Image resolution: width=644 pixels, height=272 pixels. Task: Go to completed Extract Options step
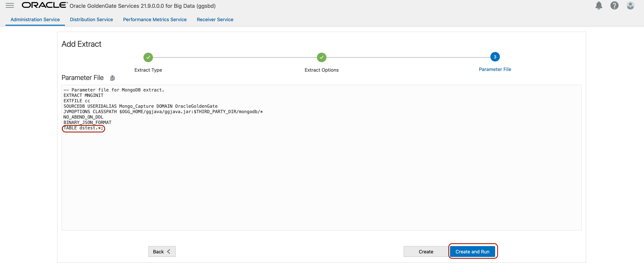[x=321, y=57]
